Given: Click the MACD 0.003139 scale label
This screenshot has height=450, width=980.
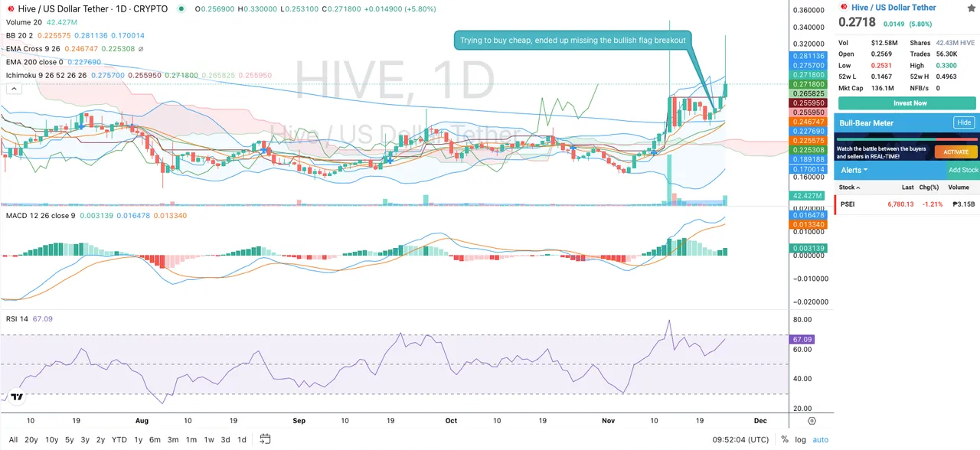Looking at the screenshot, I should pyautogui.click(x=808, y=249).
